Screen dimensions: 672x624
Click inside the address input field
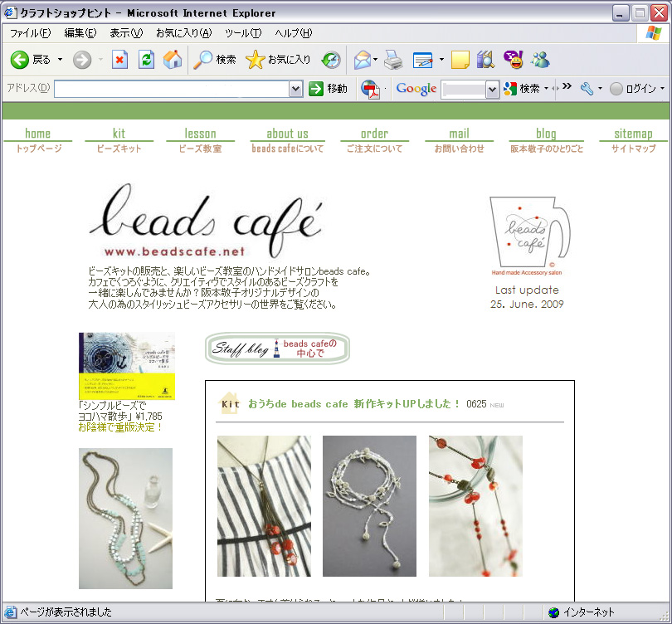point(172,89)
